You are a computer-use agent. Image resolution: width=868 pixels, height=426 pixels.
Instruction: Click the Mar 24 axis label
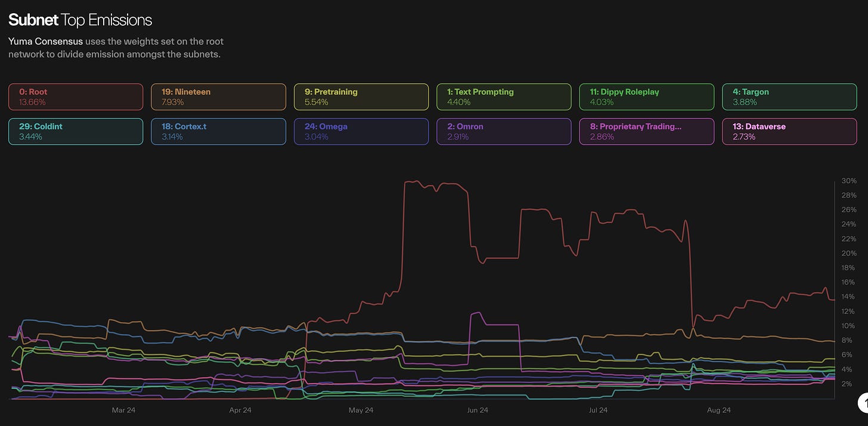click(x=123, y=410)
